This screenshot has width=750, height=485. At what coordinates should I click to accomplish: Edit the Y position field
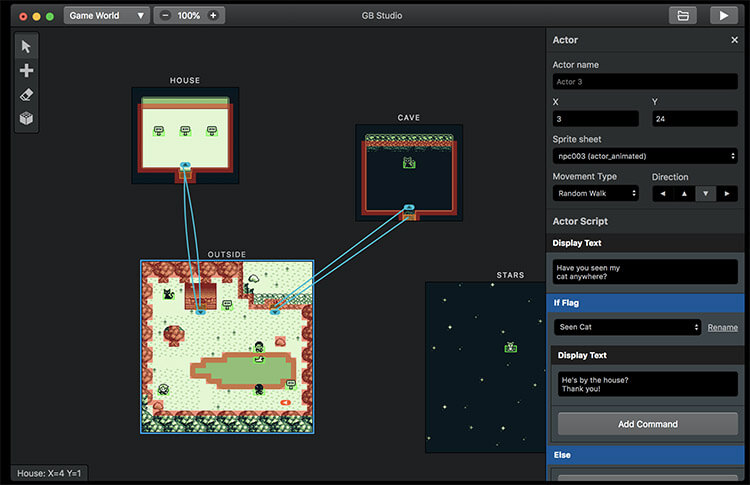coord(695,119)
